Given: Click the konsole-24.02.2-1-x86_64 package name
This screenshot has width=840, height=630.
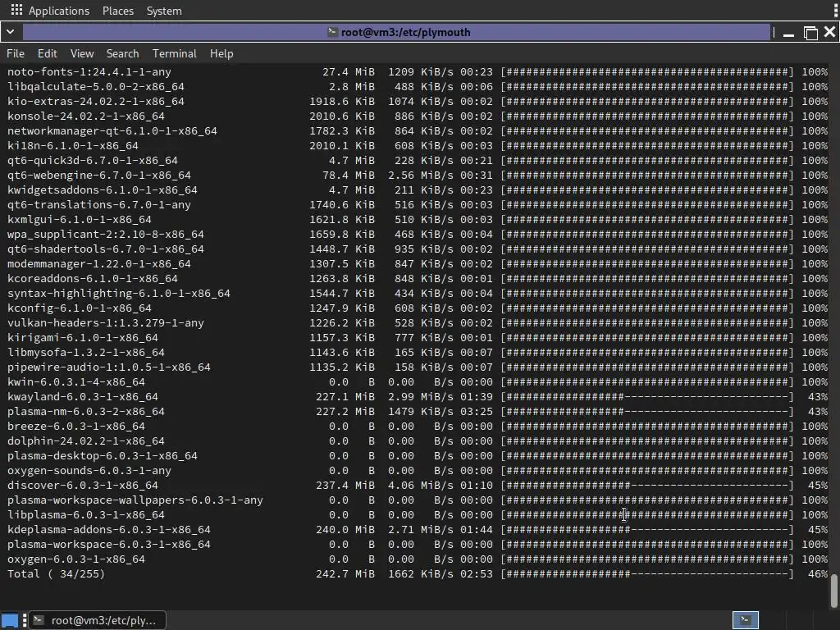Looking at the screenshot, I should point(85,116).
